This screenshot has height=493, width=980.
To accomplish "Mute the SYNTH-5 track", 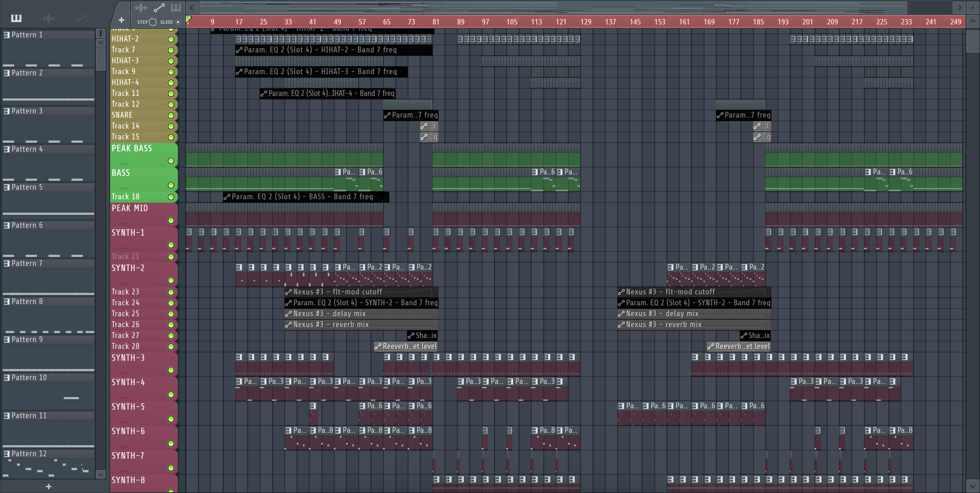I will tap(171, 419).
